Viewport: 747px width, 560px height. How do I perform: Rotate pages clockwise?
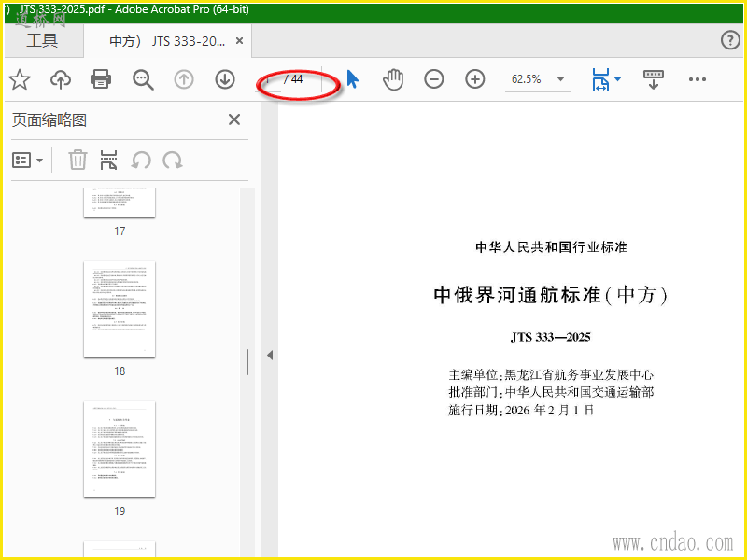(x=173, y=160)
